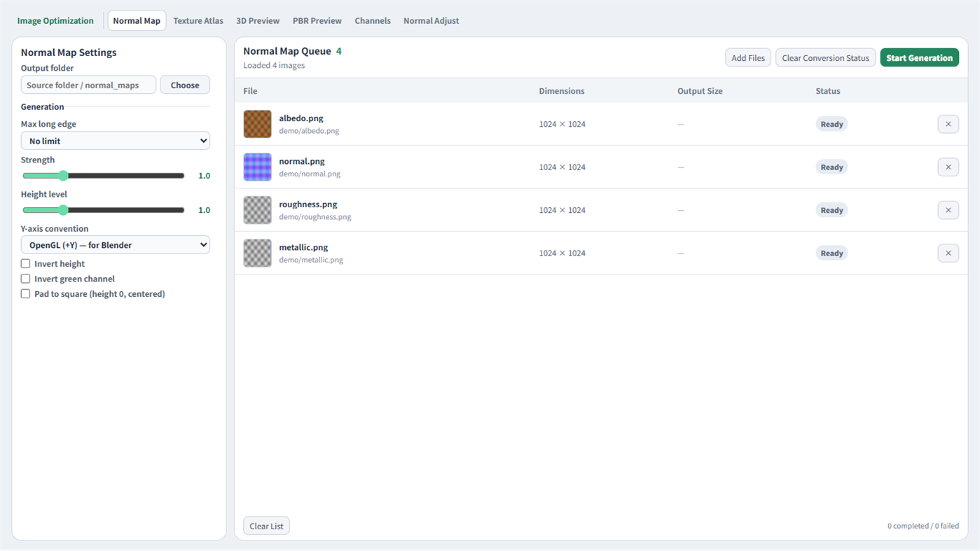Click the Ready status of metallic.png

tap(831, 253)
